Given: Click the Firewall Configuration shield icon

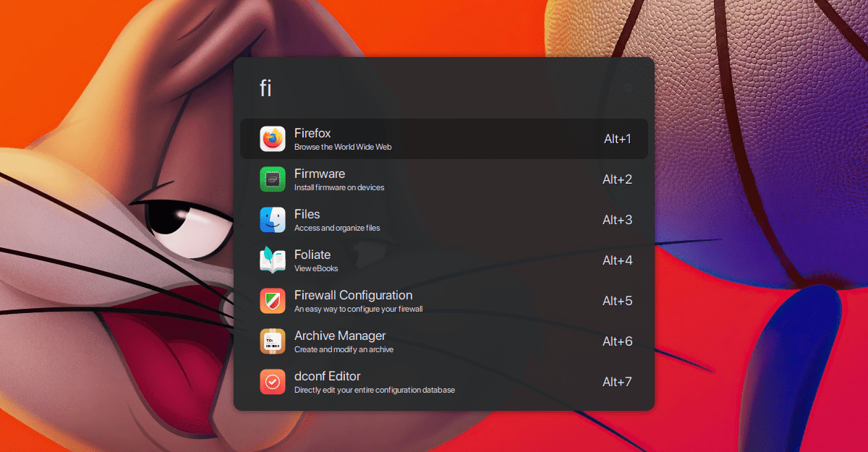Looking at the screenshot, I should 273,301.
